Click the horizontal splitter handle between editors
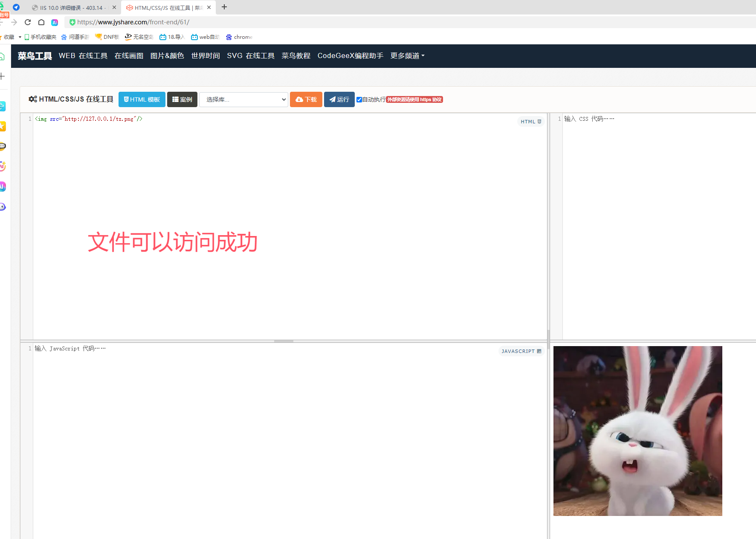 point(284,341)
